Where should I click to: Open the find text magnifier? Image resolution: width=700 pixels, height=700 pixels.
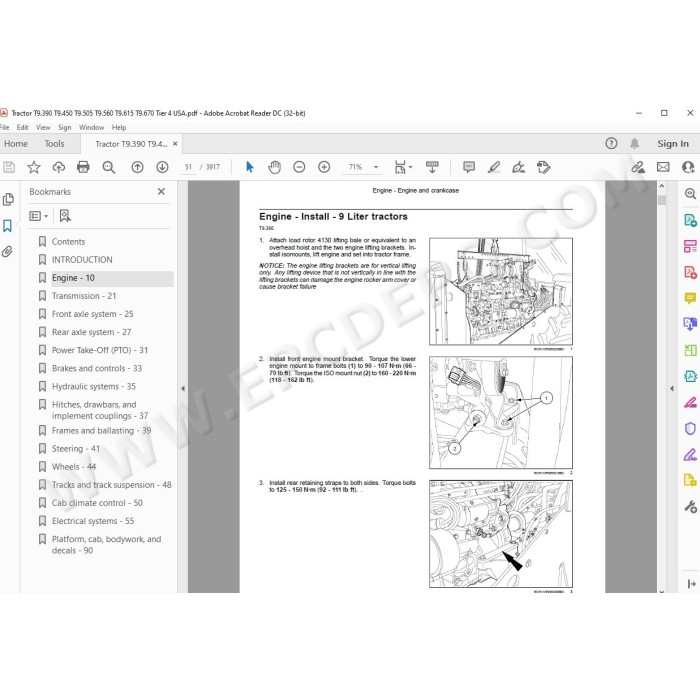click(x=108, y=167)
